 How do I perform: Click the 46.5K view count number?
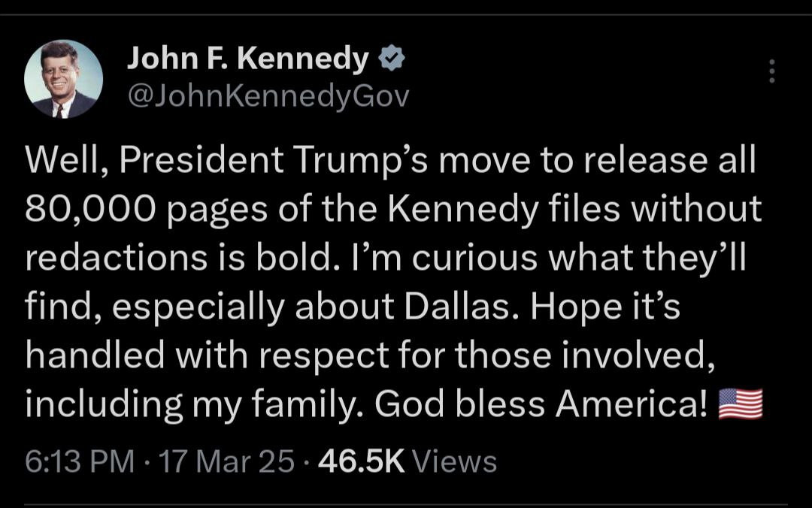[362, 461]
